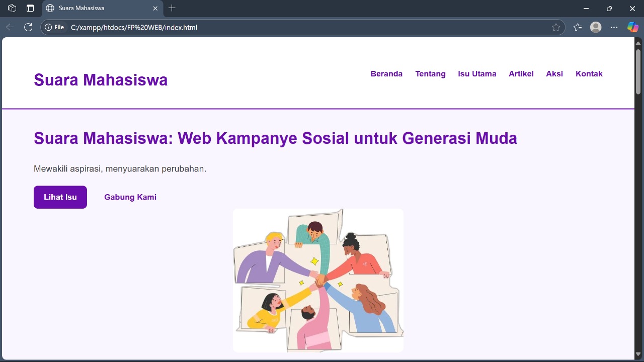Viewport: 644px width, 362px height.
Task: Open the browser profile avatar
Action: click(x=596, y=28)
